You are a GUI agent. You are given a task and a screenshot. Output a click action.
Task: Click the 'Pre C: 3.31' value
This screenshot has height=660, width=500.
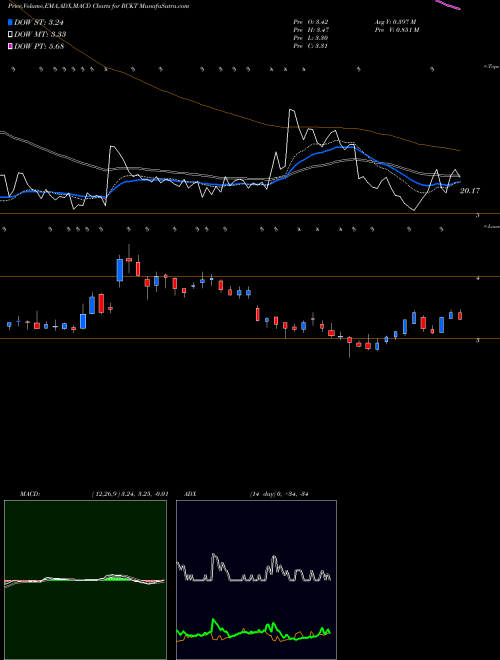(x=311, y=46)
